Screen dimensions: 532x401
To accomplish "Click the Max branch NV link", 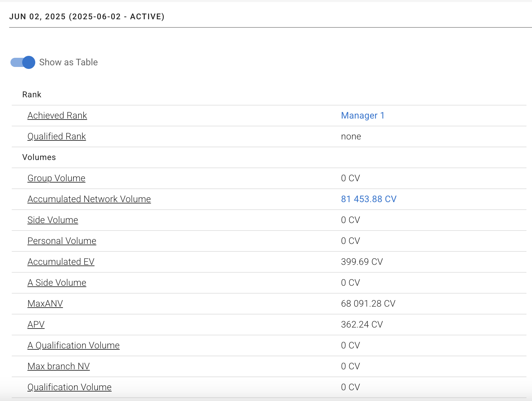I will [58, 366].
